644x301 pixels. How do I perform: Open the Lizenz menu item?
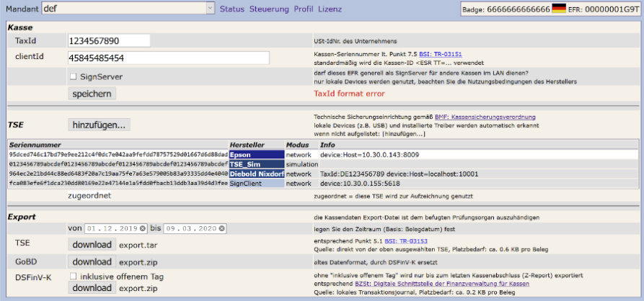(330, 9)
